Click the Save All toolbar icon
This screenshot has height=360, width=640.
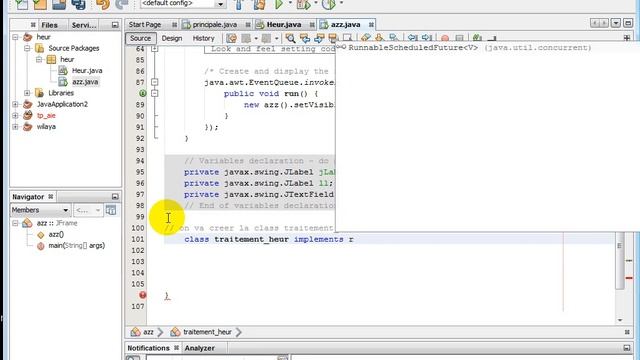pos(78,4)
